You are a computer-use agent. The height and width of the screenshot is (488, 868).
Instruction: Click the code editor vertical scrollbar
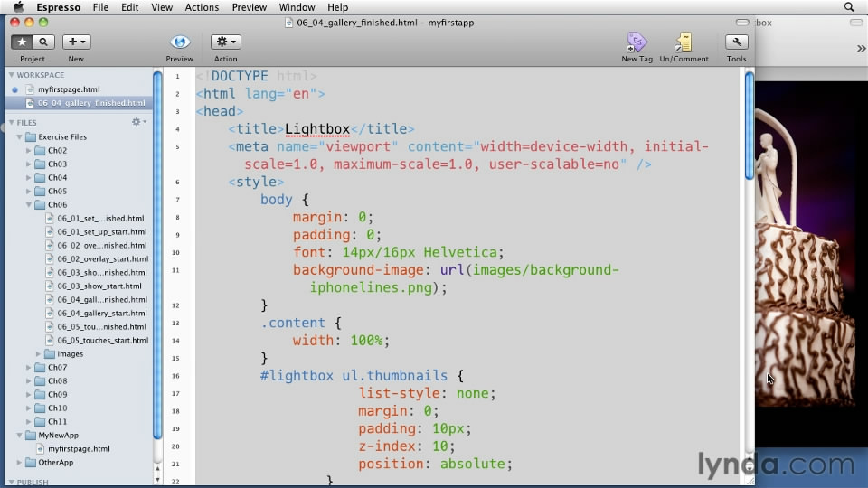[x=749, y=125]
